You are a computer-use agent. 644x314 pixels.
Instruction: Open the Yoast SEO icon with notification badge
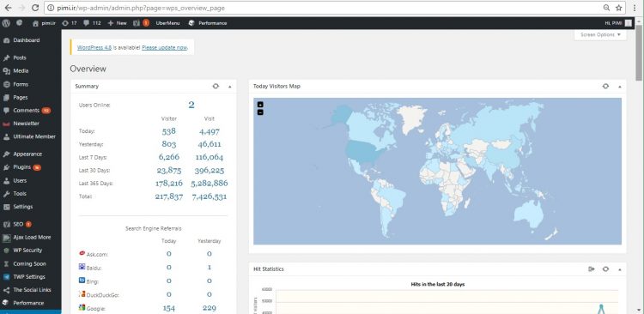pyautogui.click(x=142, y=23)
